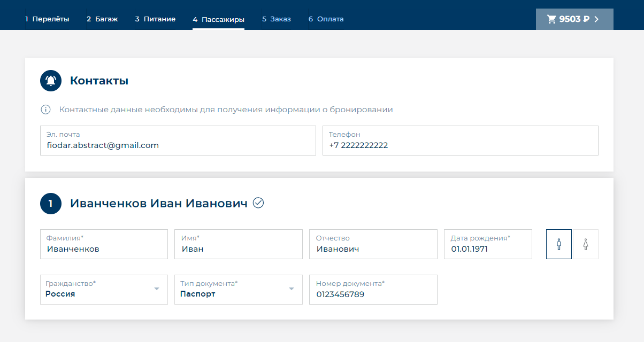Click the bell icon beside Контакты
The height and width of the screenshot is (342, 644).
pyautogui.click(x=51, y=81)
